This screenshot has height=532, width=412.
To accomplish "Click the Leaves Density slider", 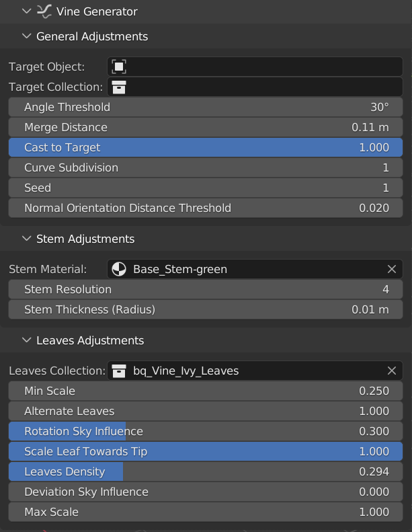I will pyautogui.click(x=205, y=471).
